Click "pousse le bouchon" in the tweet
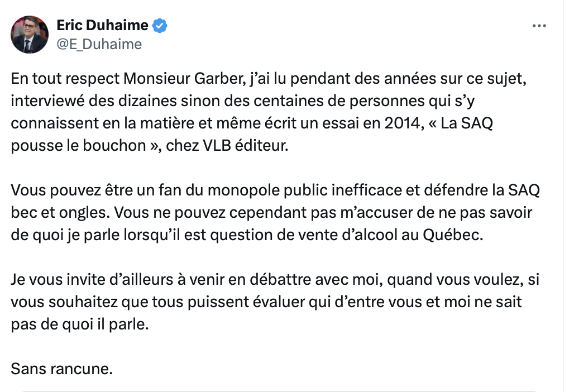Screen dimensions: 574x392 [78, 145]
